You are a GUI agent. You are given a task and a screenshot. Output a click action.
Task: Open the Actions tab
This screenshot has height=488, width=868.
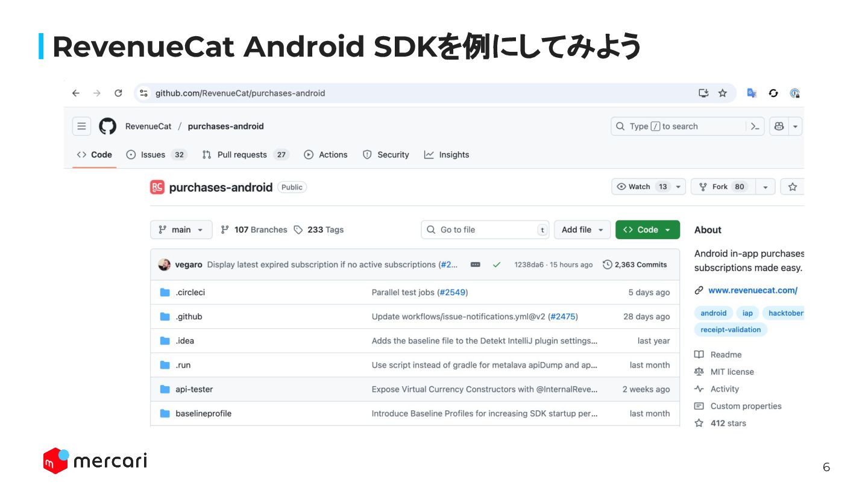(x=326, y=155)
